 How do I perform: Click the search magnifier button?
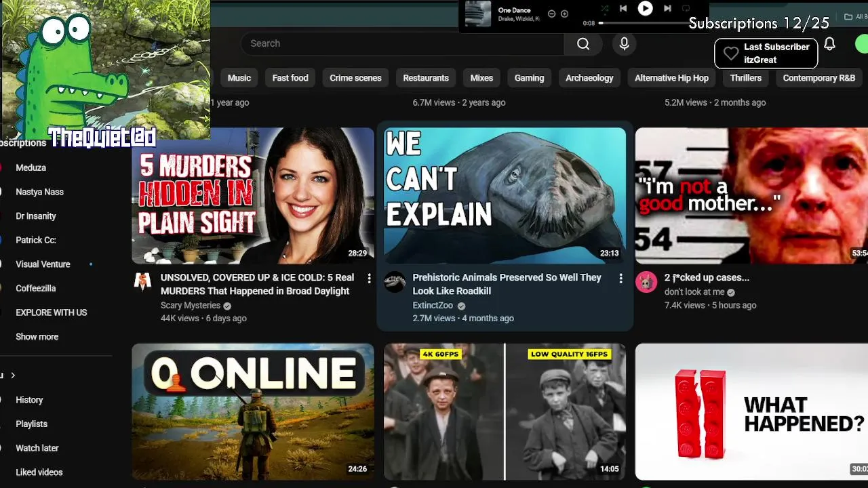(x=583, y=43)
